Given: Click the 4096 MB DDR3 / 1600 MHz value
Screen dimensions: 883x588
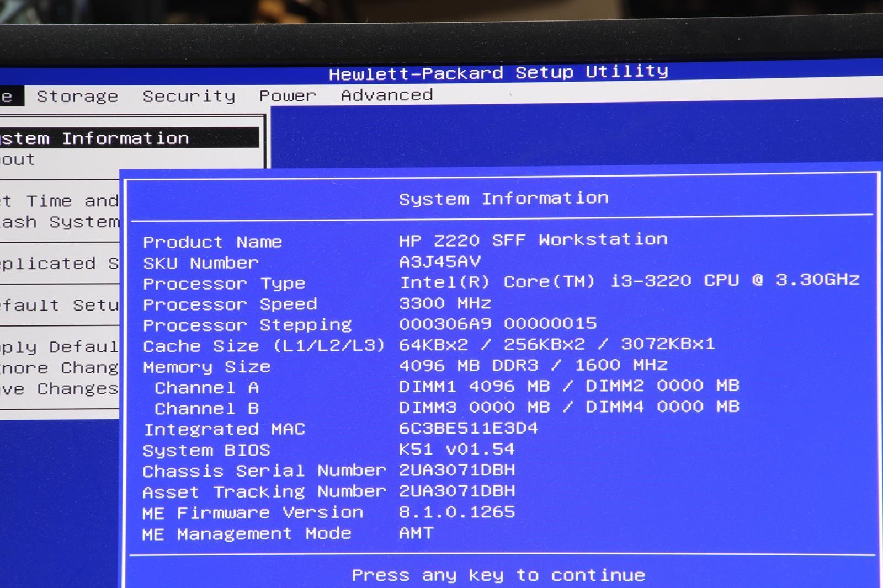Looking at the screenshot, I should [x=533, y=365].
